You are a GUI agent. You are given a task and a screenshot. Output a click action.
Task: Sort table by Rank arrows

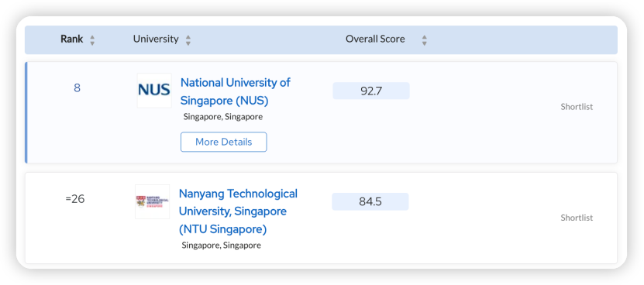[92, 40]
